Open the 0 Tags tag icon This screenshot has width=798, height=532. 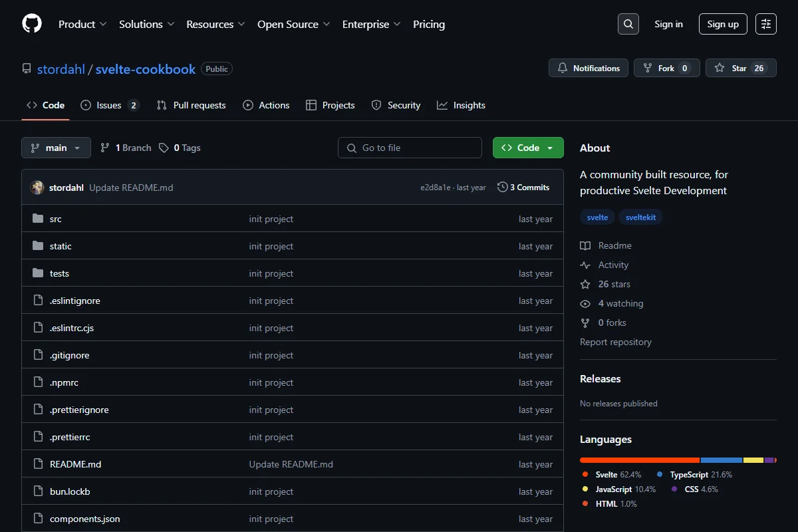[x=164, y=148]
